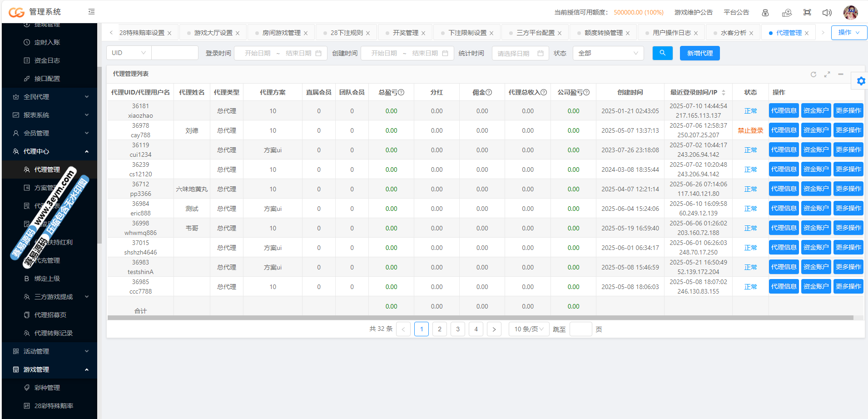
Task: Click the help icon beside 总盈亏
Action: point(402,92)
